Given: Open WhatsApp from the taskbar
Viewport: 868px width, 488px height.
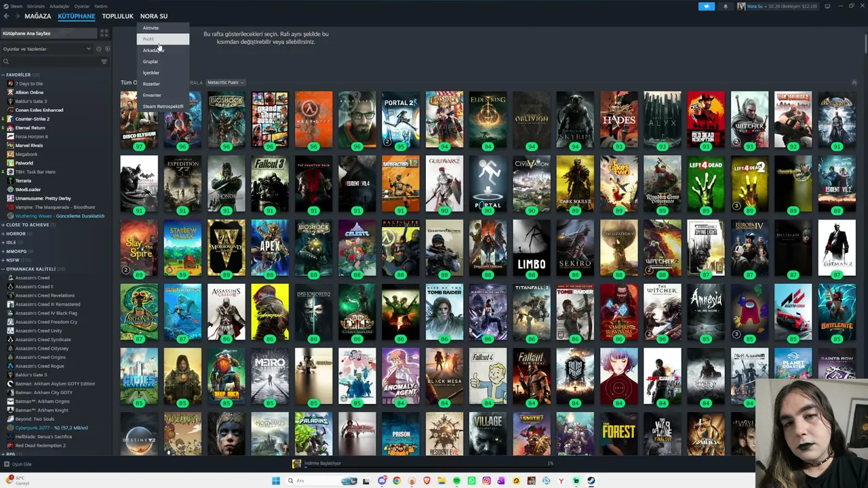Looking at the screenshot, I should (x=471, y=481).
